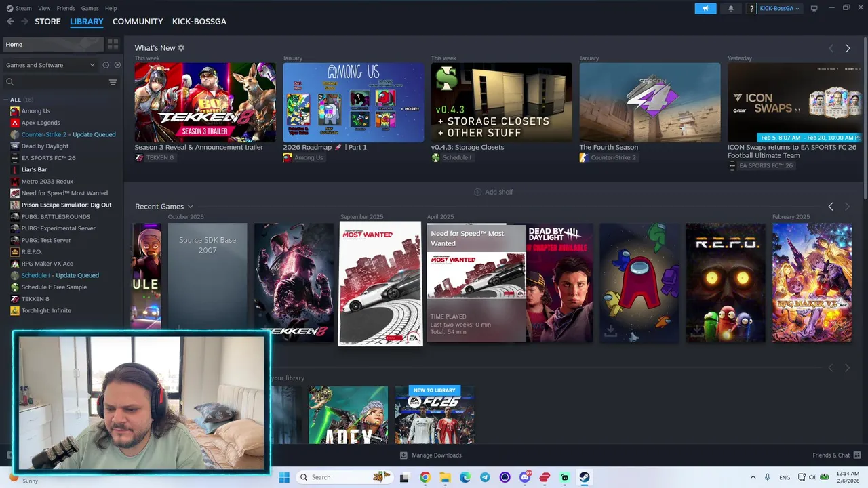Open Friends & Chat panel

[837, 455]
